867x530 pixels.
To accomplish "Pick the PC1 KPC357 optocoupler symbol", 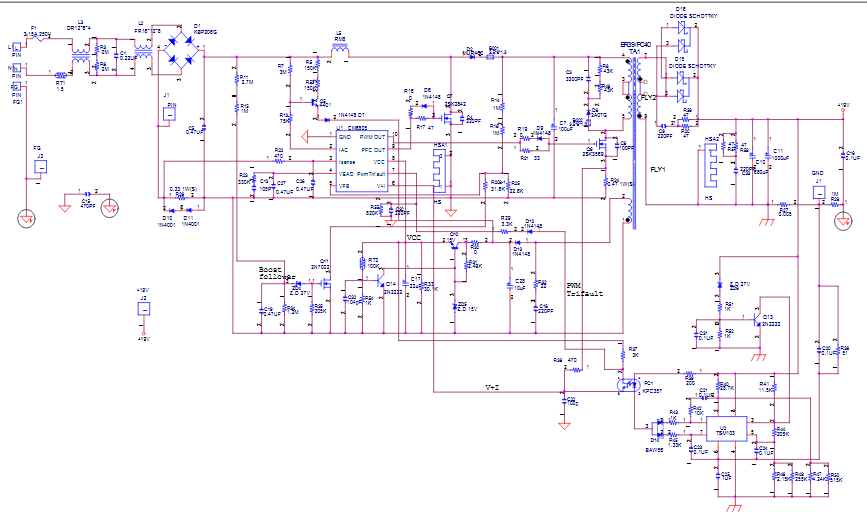I will pos(628,384).
